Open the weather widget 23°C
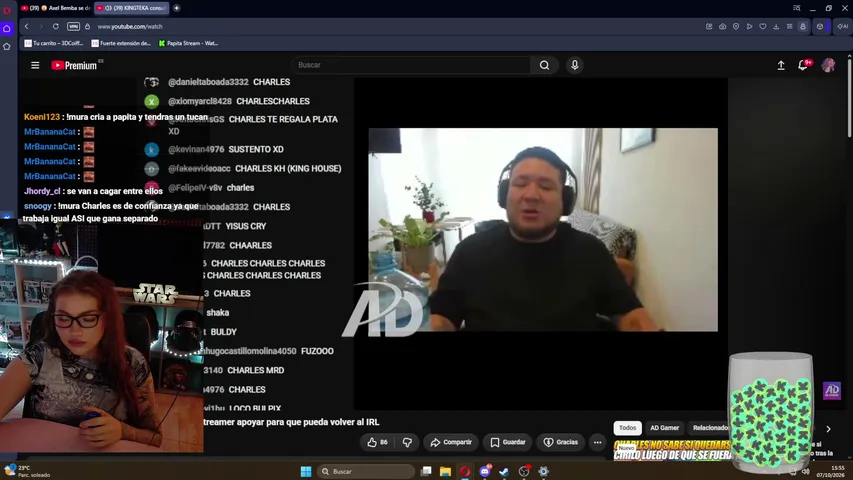 (27, 471)
